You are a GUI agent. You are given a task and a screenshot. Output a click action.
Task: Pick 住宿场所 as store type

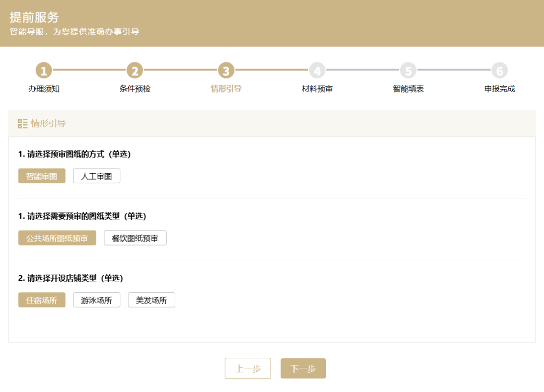pyautogui.click(x=42, y=300)
